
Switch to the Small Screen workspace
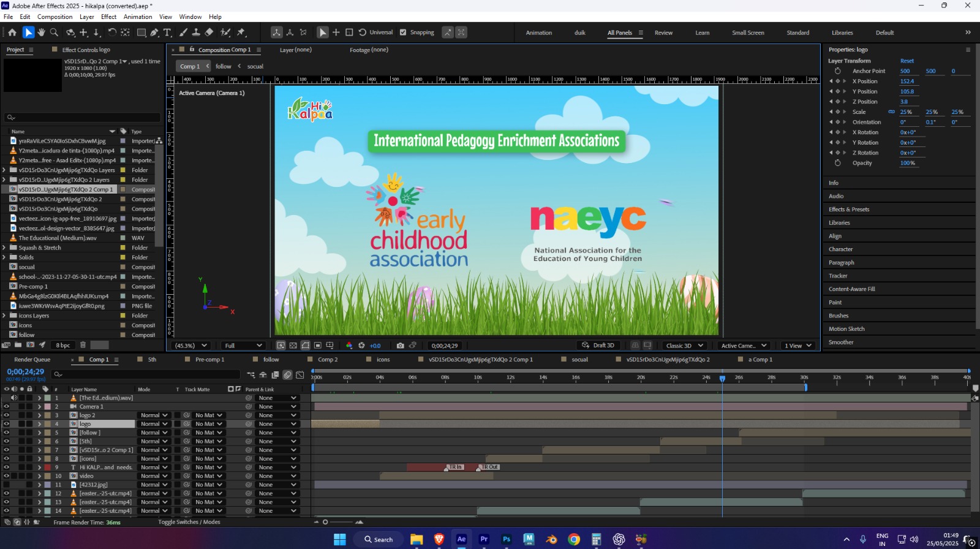tap(748, 32)
